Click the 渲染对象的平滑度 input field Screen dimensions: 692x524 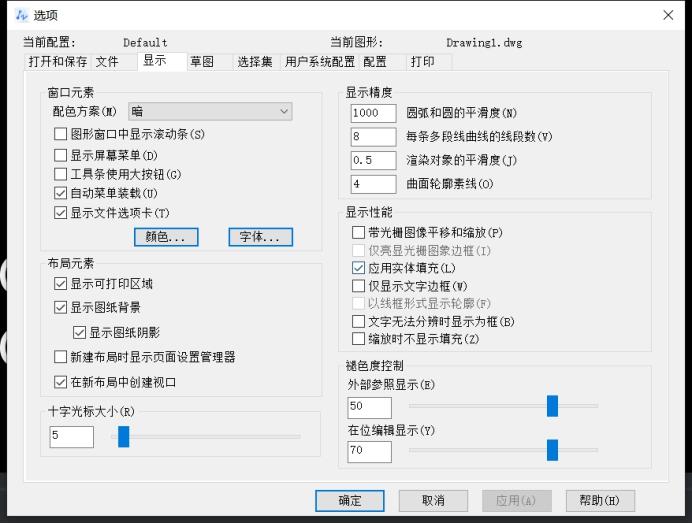coord(373,160)
